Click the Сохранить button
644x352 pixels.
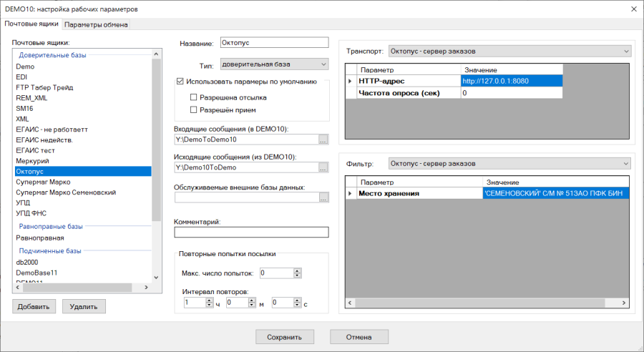(285, 337)
